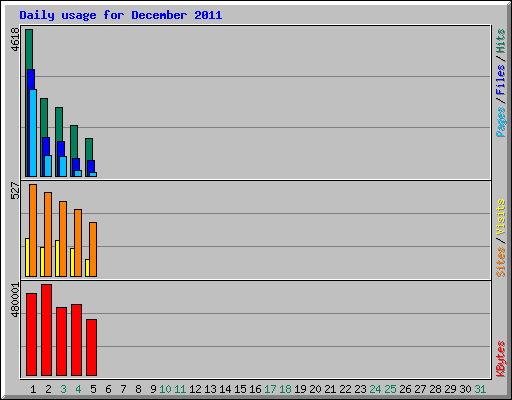
Task: Click the 'Daily usage for December 2011' title
Action: tap(121, 15)
